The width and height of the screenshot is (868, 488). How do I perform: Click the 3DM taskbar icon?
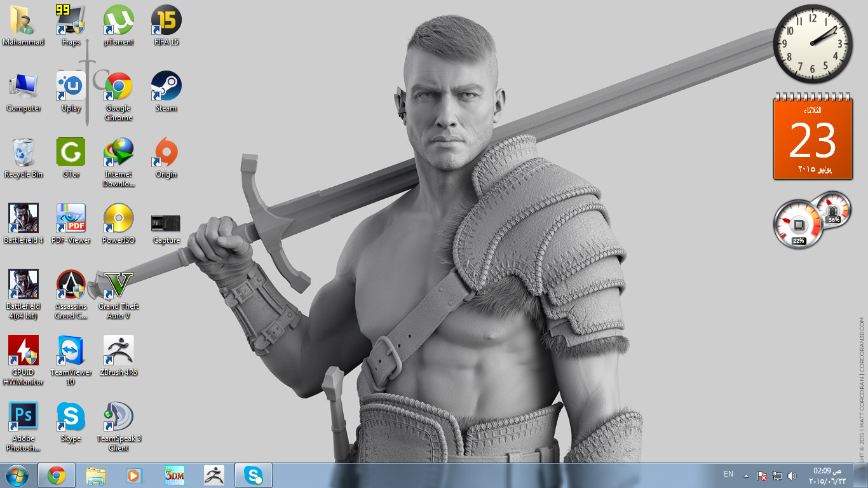[x=175, y=475]
